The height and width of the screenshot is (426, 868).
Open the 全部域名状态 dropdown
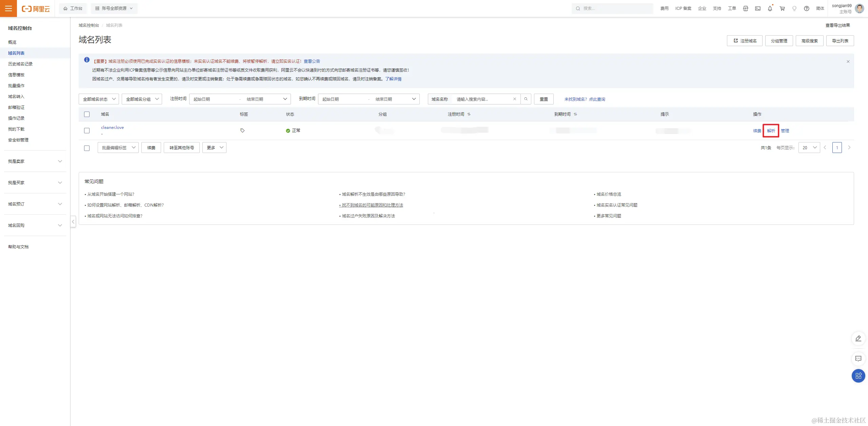[99, 99]
